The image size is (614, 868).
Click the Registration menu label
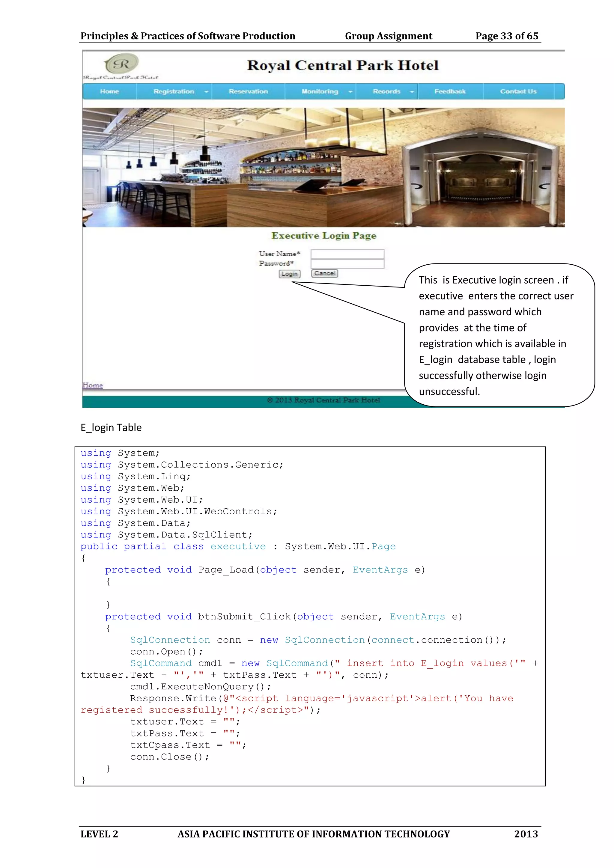(174, 91)
